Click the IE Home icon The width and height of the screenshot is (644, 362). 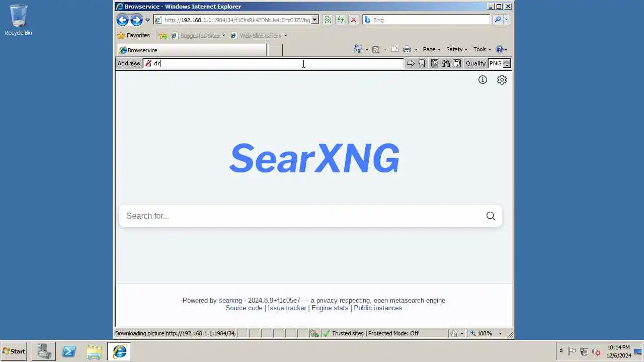(358, 49)
